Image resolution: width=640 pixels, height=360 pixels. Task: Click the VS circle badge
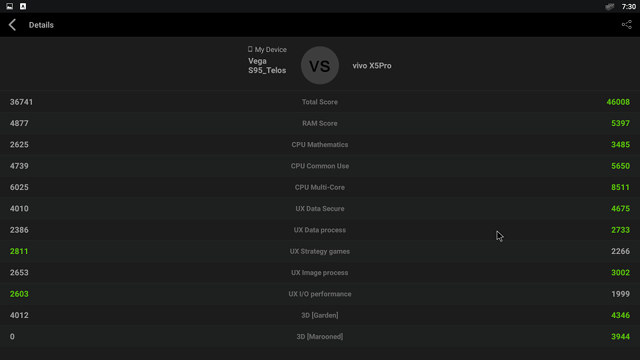320,65
